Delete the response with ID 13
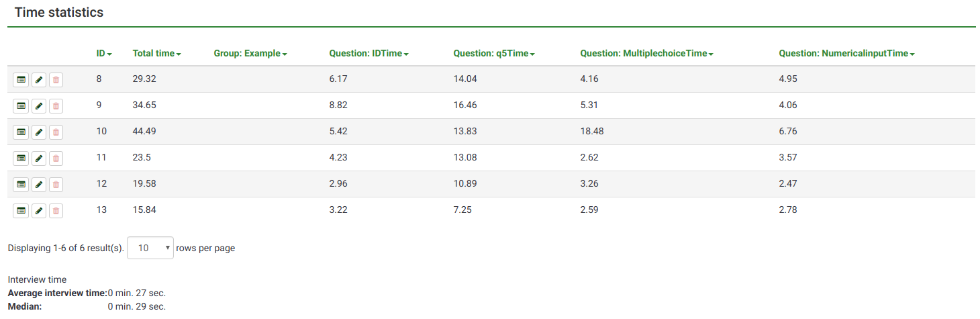 (x=56, y=210)
